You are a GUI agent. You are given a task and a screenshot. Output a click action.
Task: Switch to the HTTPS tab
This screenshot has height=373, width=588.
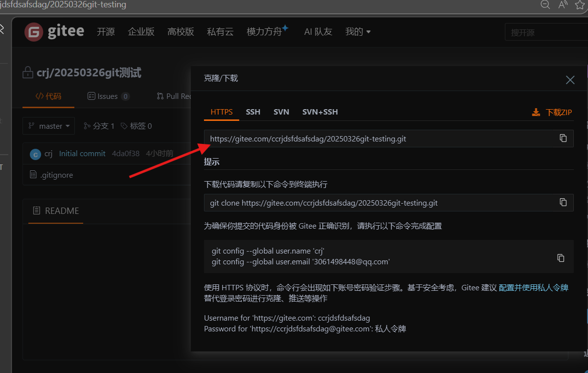[222, 112]
